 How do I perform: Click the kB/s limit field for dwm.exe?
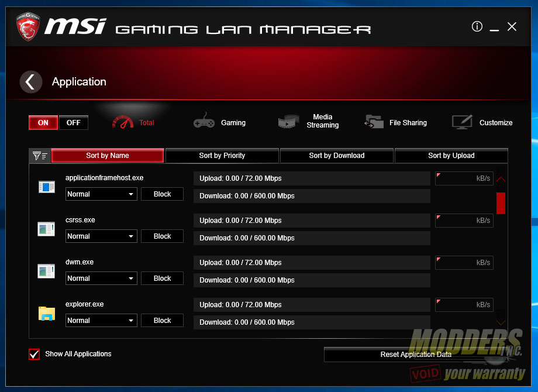click(x=464, y=263)
